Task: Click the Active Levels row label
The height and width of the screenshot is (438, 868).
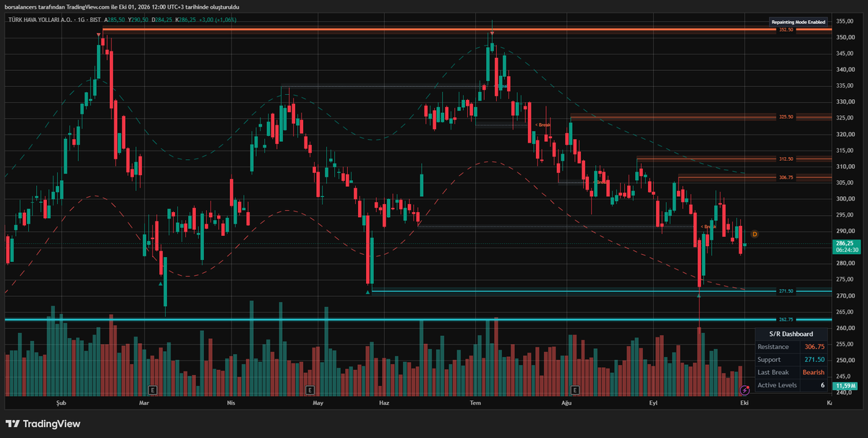Action: 777,385
